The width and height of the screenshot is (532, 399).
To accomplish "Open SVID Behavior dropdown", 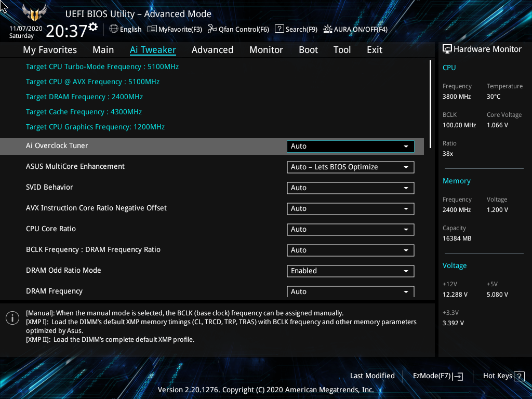I will tap(351, 188).
